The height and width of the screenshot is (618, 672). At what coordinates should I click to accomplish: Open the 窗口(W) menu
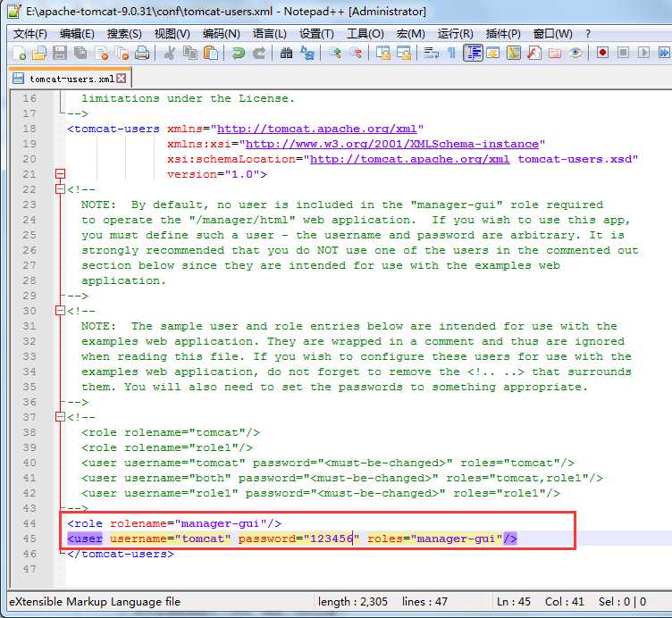552,34
